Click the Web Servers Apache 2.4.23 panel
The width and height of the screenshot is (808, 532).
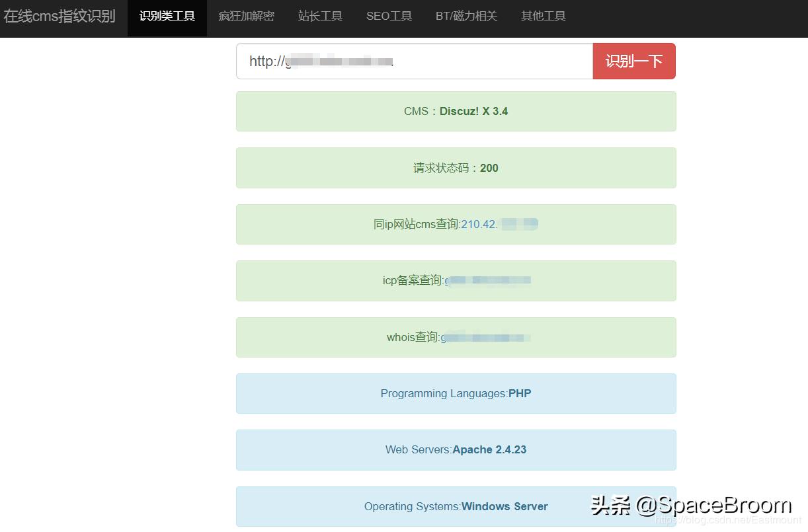(456, 449)
